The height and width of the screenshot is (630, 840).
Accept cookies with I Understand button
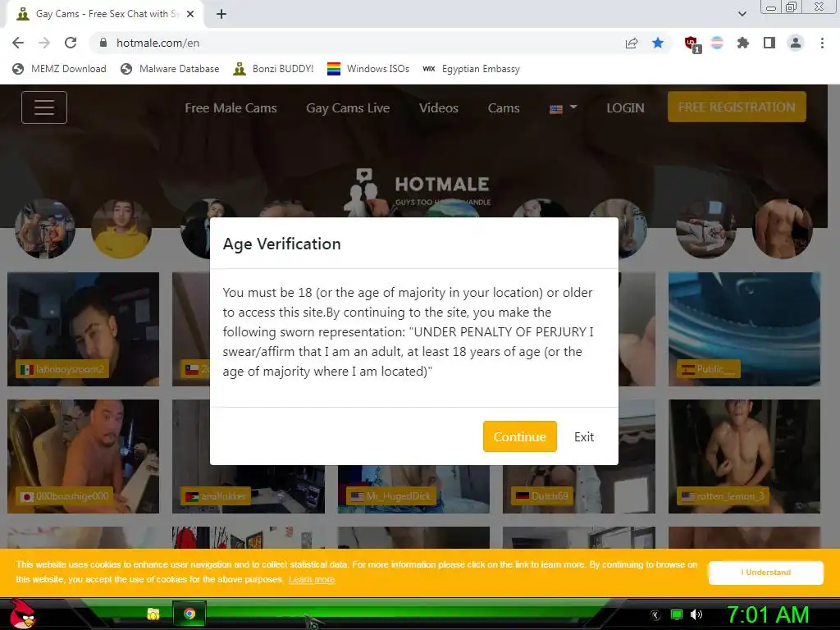pyautogui.click(x=765, y=572)
